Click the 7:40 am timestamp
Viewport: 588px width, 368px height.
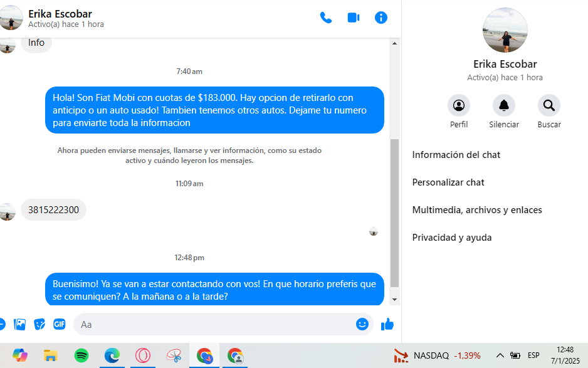click(x=189, y=71)
